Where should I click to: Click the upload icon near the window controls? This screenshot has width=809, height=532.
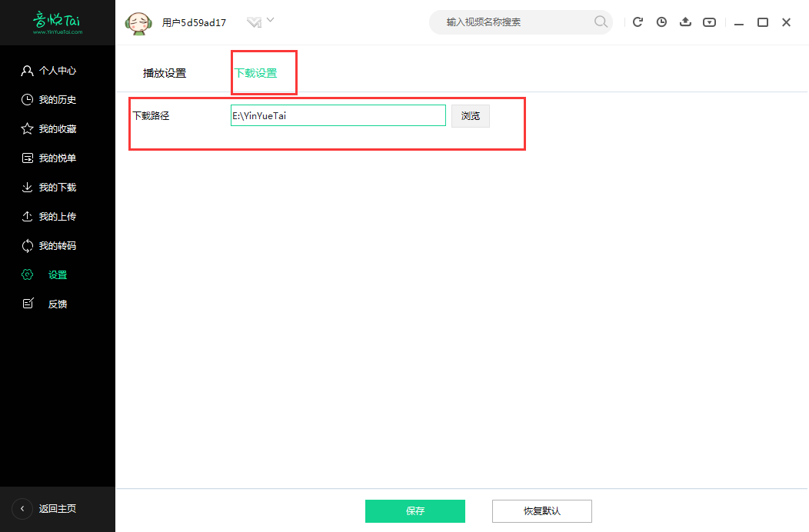click(x=685, y=22)
